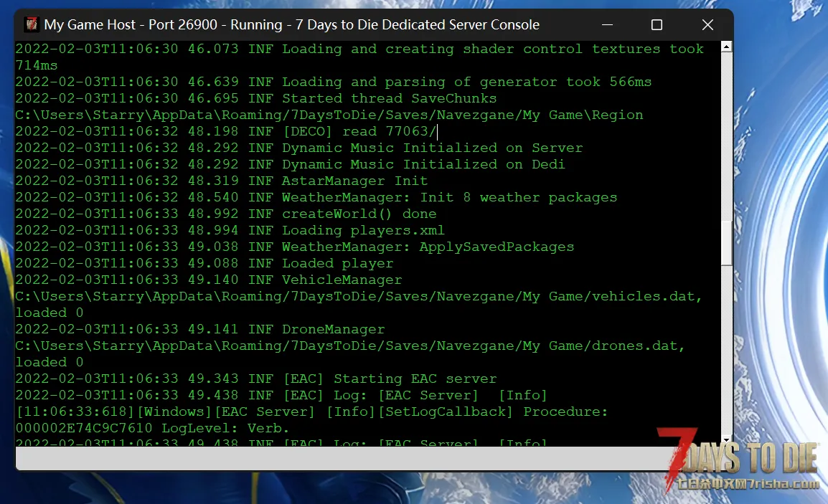
Task: Click scrollbar track above the thumb
Action: (727, 137)
